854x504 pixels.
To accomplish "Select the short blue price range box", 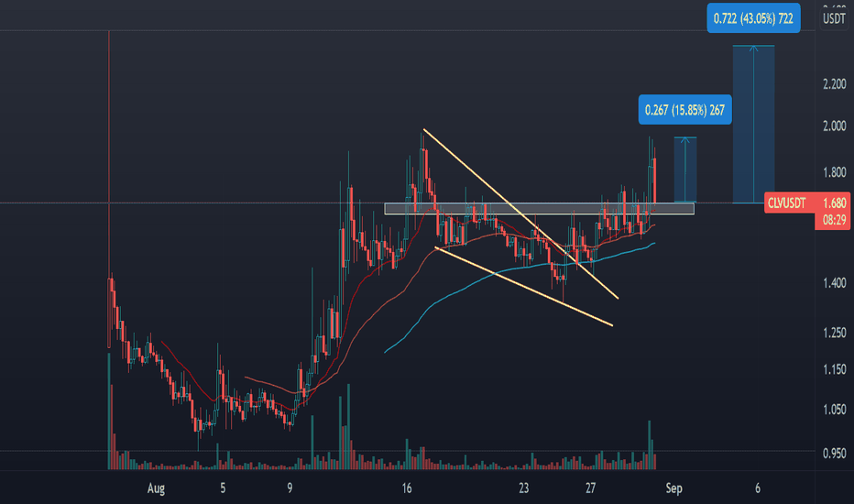I will click(685, 170).
